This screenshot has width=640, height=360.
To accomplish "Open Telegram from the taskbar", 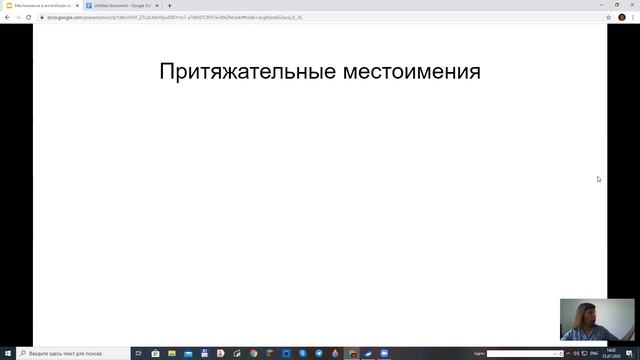I will pyautogui.click(x=319, y=353).
